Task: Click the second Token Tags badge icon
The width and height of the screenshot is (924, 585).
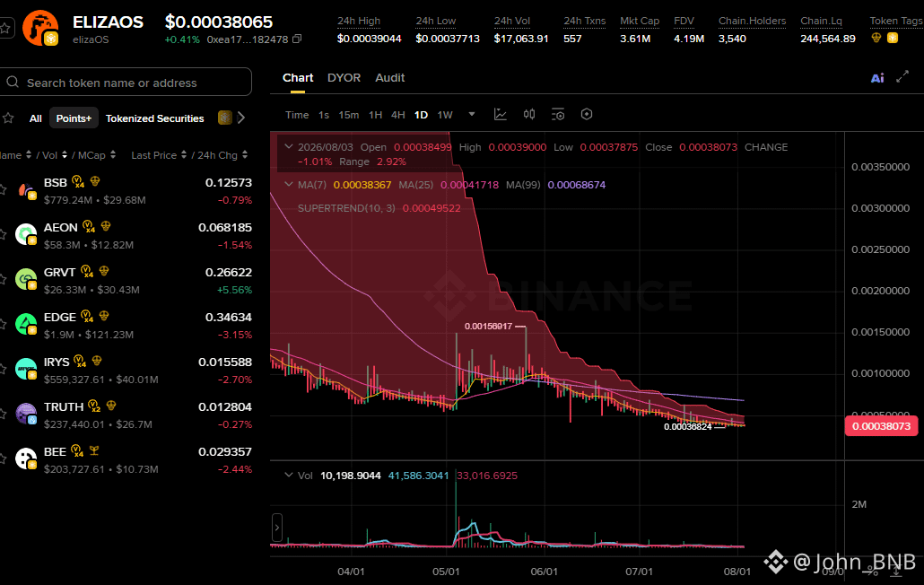Action: coord(893,38)
